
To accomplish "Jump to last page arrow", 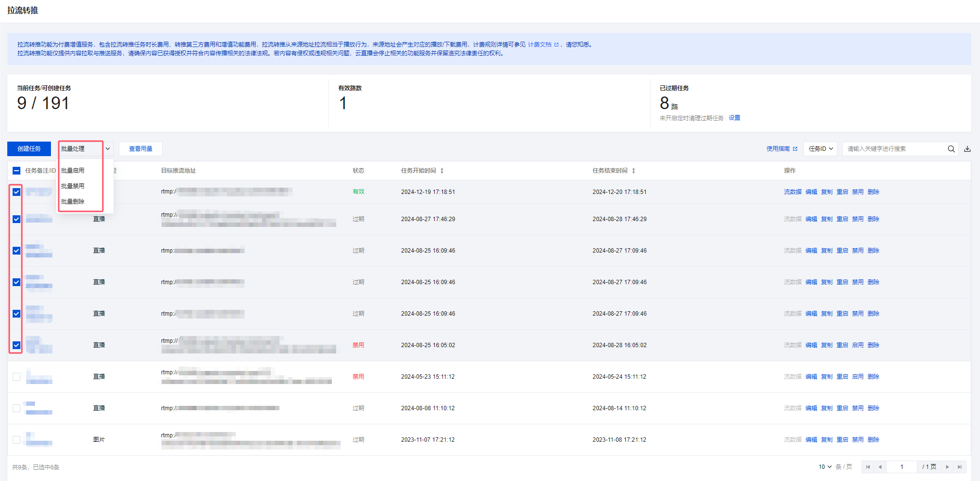I will click(x=960, y=467).
